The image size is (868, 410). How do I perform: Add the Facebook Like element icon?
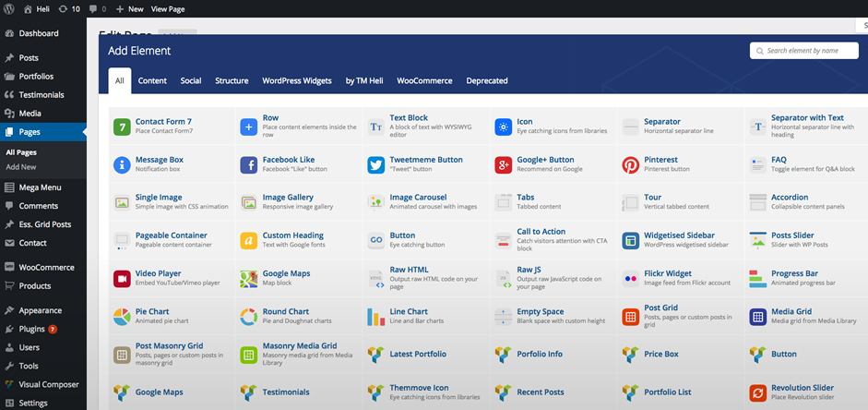[248, 165]
